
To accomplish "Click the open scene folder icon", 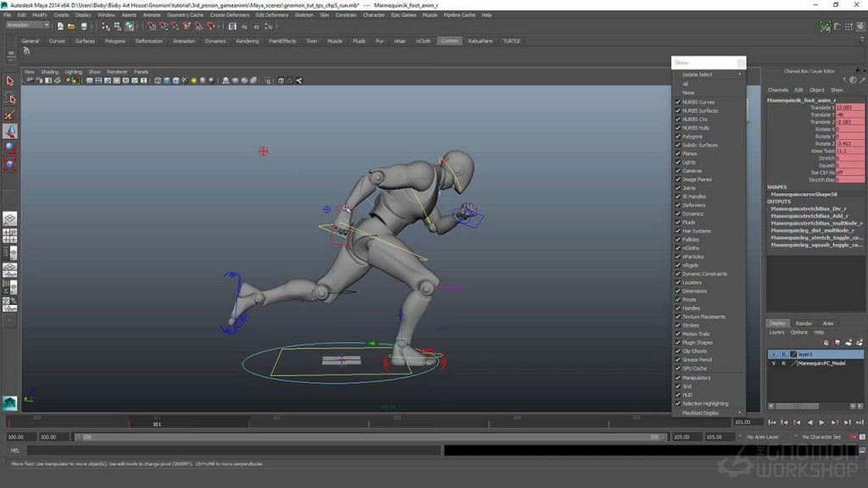I will (x=70, y=26).
